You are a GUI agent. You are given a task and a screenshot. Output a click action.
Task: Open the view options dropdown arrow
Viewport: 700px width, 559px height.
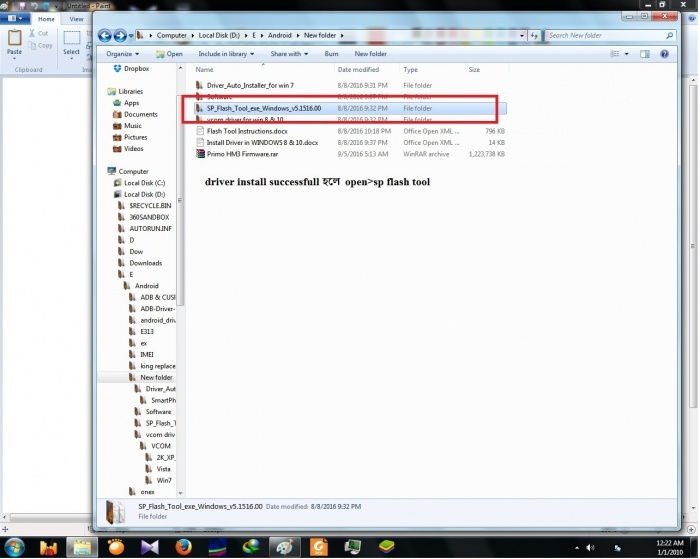click(626, 54)
